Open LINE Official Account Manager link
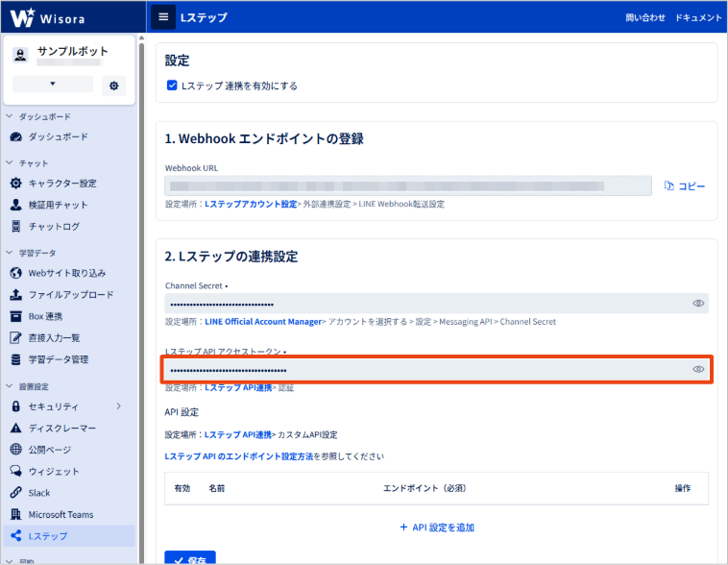Viewport: 728px width, 565px height. pos(263,322)
